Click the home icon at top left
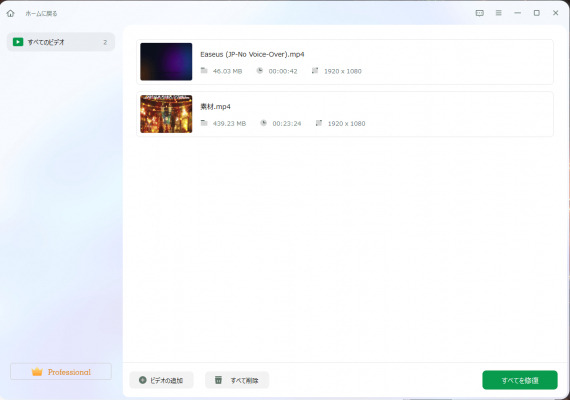The height and width of the screenshot is (400, 570). click(11, 13)
